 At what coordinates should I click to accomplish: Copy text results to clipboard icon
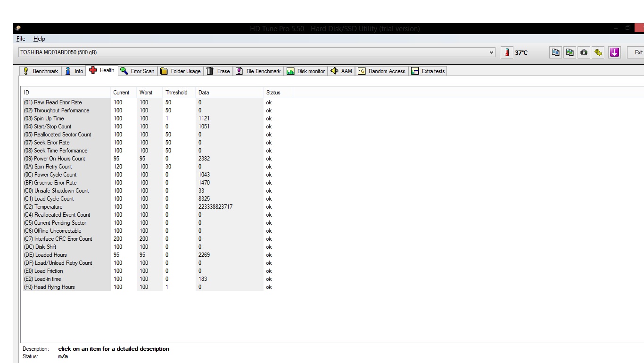pyautogui.click(x=556, y=52)
